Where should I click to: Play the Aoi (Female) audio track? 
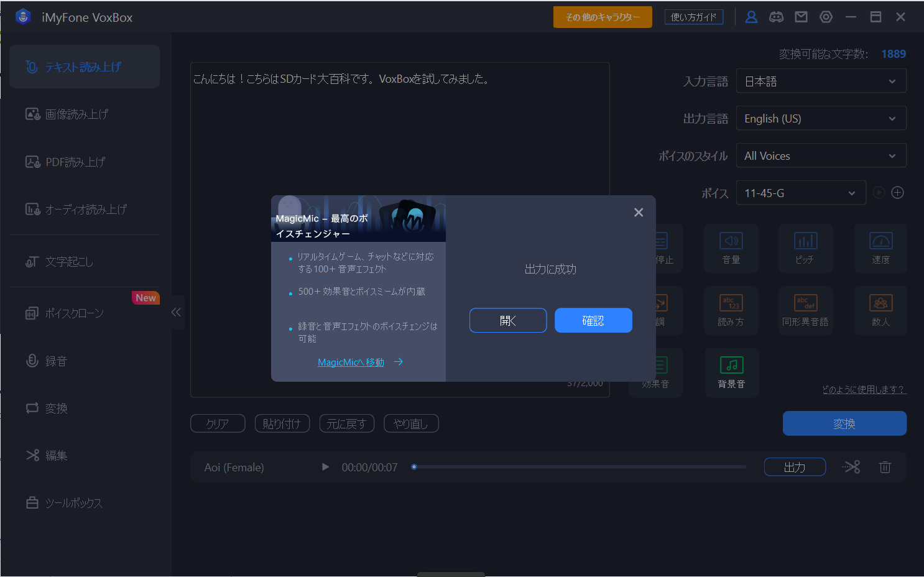coord(325,467)
